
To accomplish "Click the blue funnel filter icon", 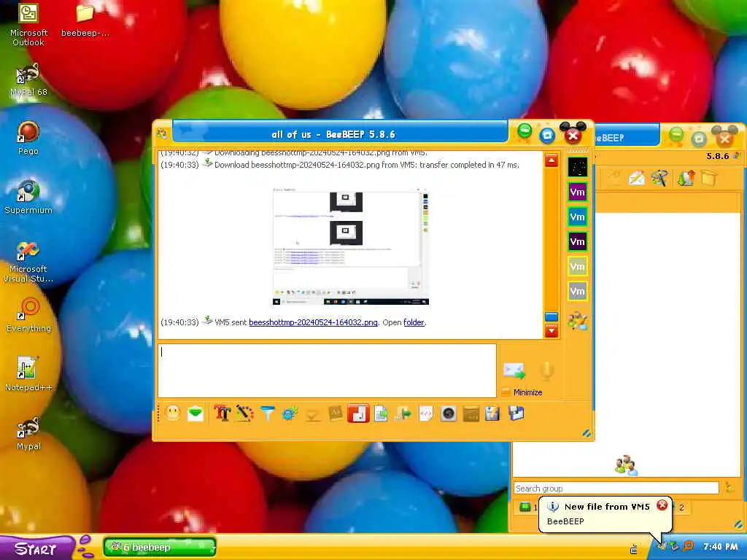I will (268, 413).
